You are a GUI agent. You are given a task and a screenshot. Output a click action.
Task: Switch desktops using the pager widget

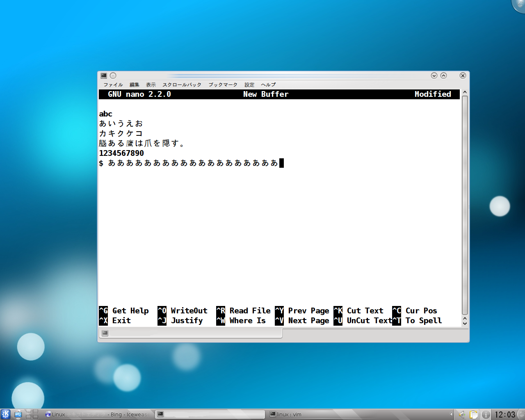click(32, 414)
